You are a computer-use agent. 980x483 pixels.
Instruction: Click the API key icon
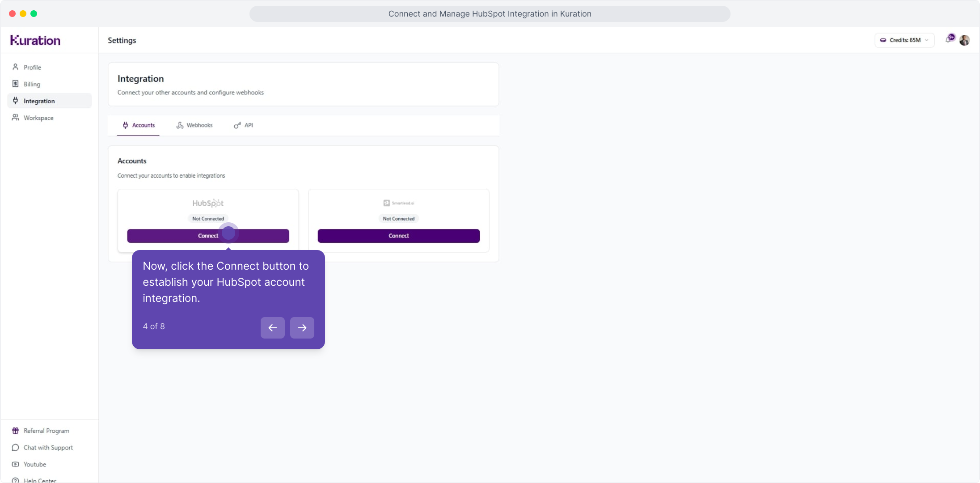pyautogui.click(x=237, y=125)
